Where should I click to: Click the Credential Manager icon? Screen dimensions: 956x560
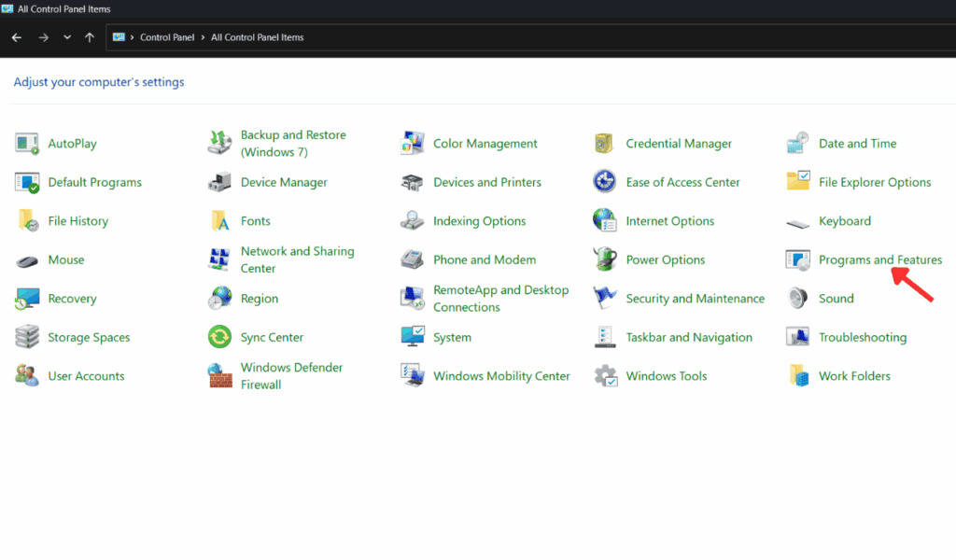pyautogui.click(x=605, y=144)
